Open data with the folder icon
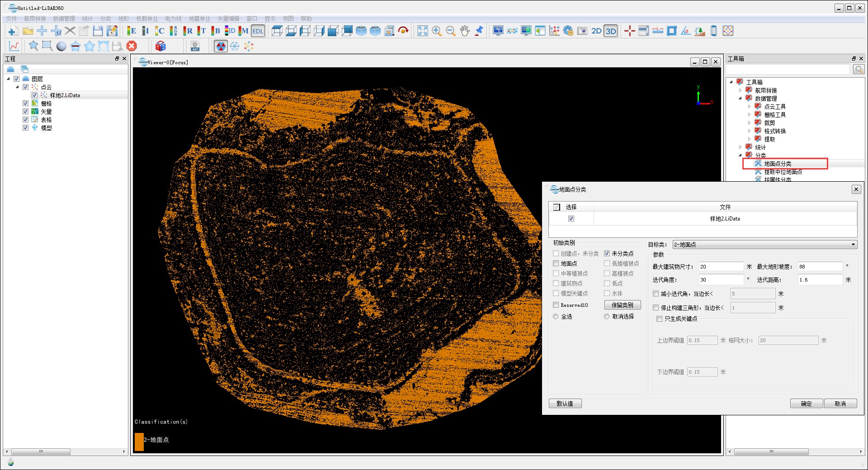Image resolution: width=868 pixels, height=470 pixels. click(28, 31)
